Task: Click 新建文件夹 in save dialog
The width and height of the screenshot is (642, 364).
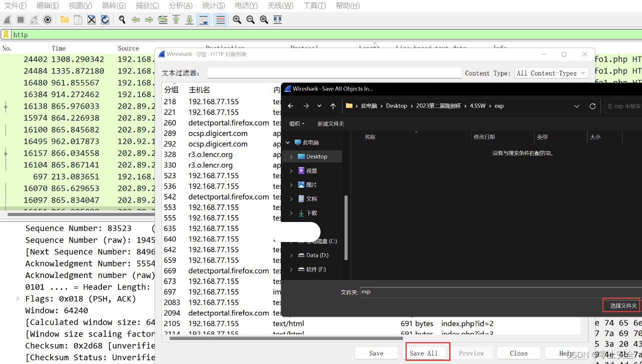Action: coord(330,123)
